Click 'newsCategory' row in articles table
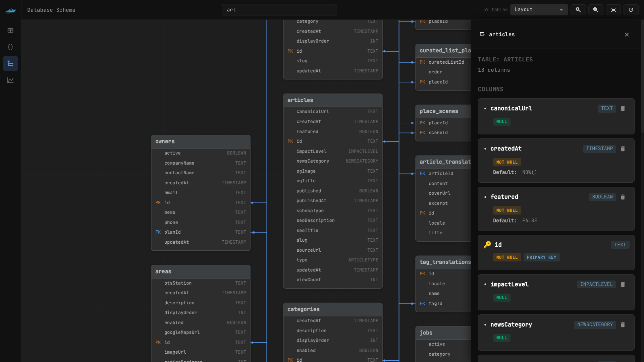This screenshot has height=362, width=644. coord(333,161)
